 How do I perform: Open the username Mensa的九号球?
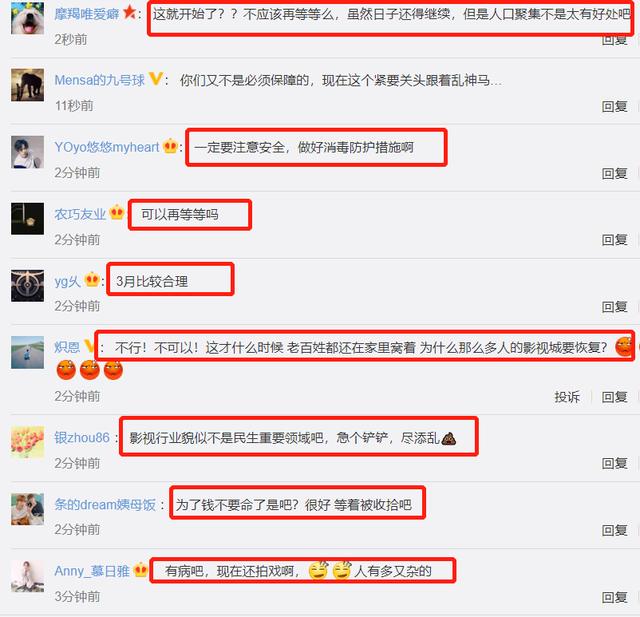click(x=100, y=80)
